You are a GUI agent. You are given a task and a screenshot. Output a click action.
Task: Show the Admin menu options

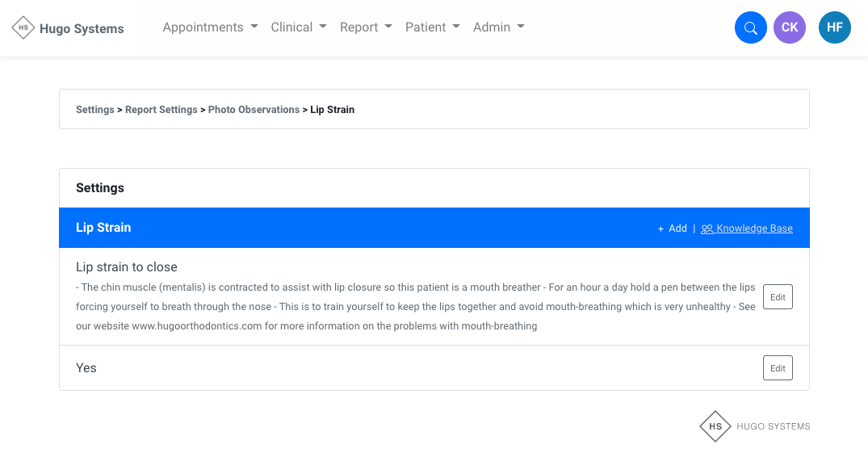498,27
